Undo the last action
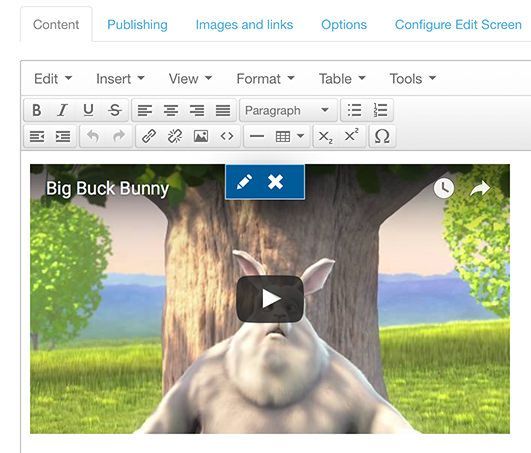 coord(93,136)
